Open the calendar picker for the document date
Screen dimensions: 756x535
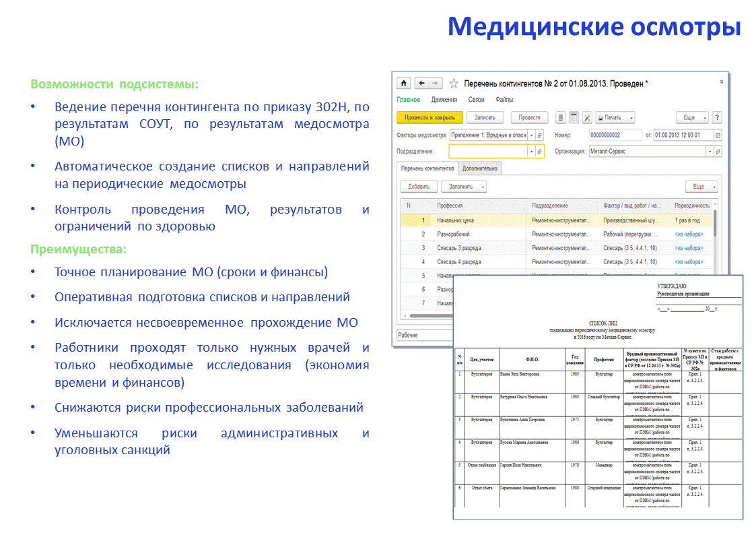coord(718,135)
